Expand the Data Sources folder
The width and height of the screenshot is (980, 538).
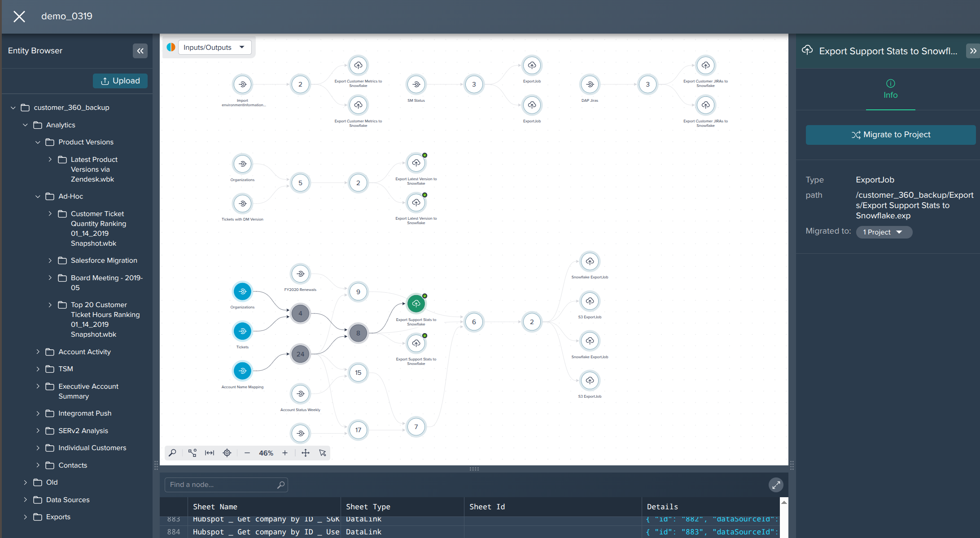click(x=26, y=499)
